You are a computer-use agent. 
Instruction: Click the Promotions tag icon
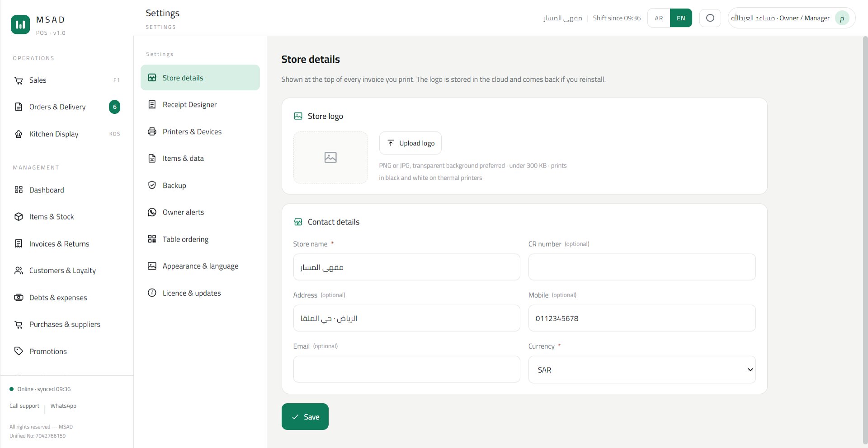19,351
